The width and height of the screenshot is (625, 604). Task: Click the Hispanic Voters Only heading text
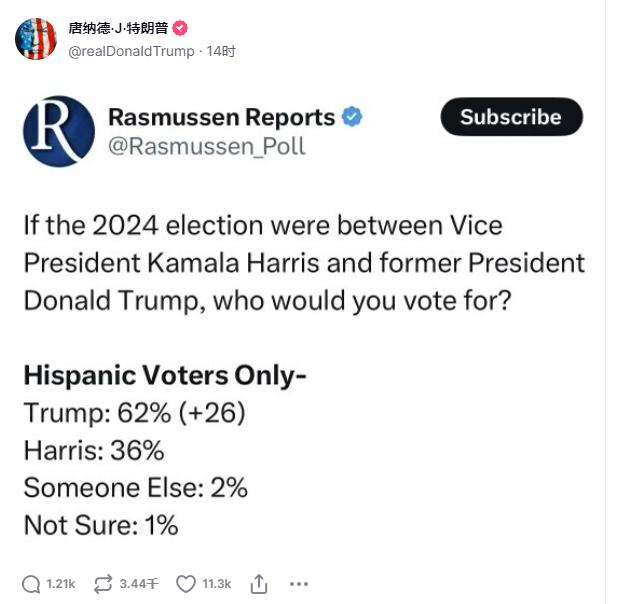(165, 376)
